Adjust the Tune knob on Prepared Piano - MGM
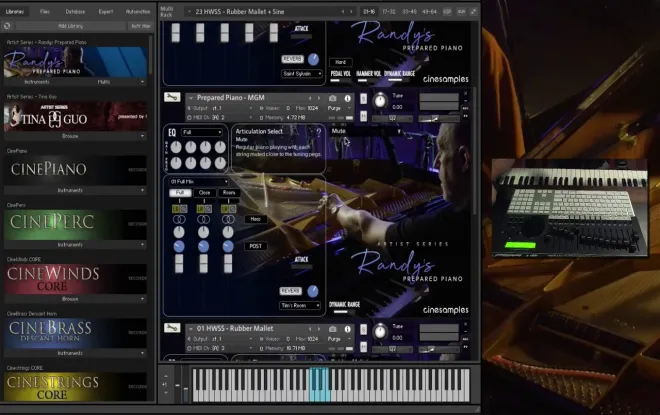 380,101
